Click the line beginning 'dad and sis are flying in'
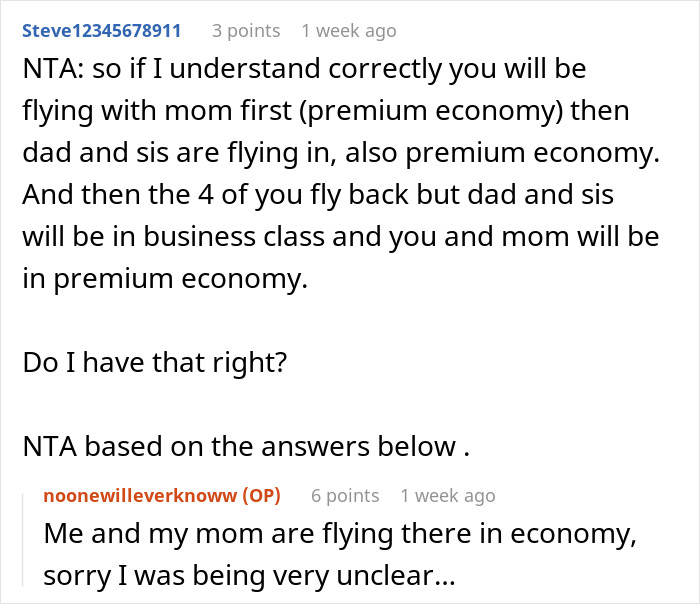Viewport: 700px width, 604px height. 341,153
